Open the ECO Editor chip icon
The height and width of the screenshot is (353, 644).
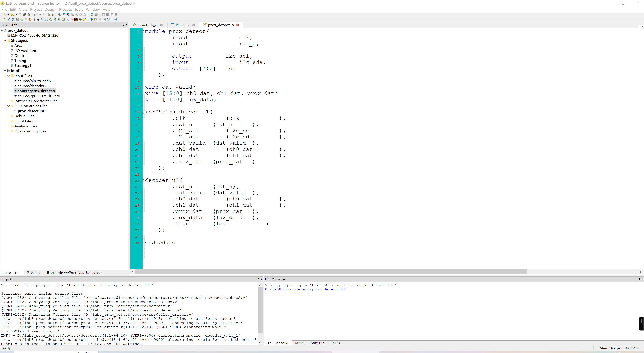[59, 19]
